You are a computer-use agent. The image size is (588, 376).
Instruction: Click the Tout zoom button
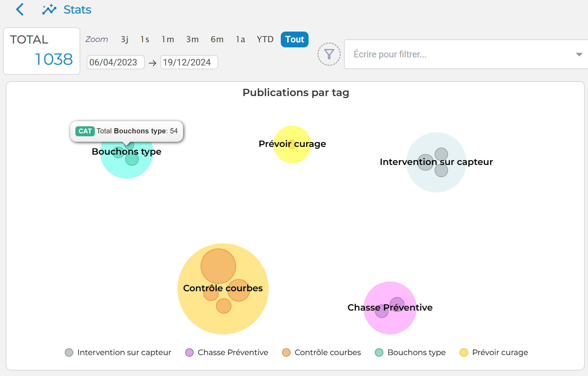click(x=294, y=39)
